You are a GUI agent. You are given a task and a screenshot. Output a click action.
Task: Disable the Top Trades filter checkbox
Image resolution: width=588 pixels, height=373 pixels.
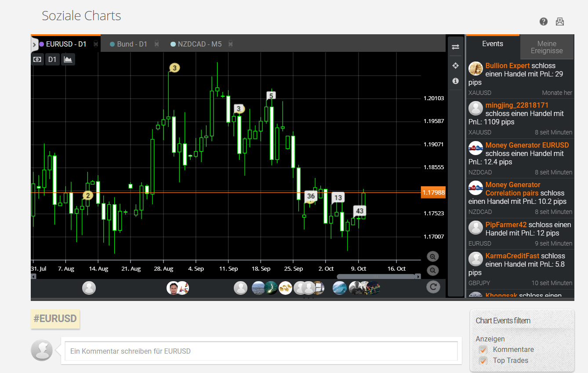click(x=483, y=361)
